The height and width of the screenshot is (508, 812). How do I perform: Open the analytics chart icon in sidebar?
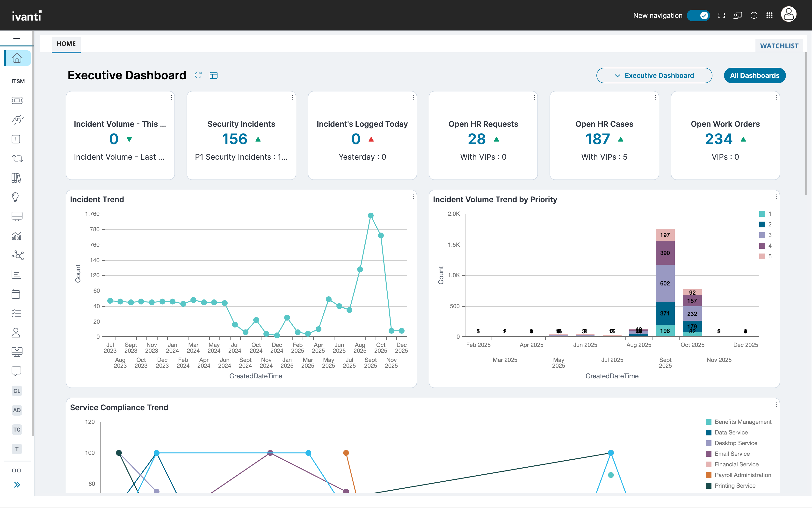tap(16, 236)
